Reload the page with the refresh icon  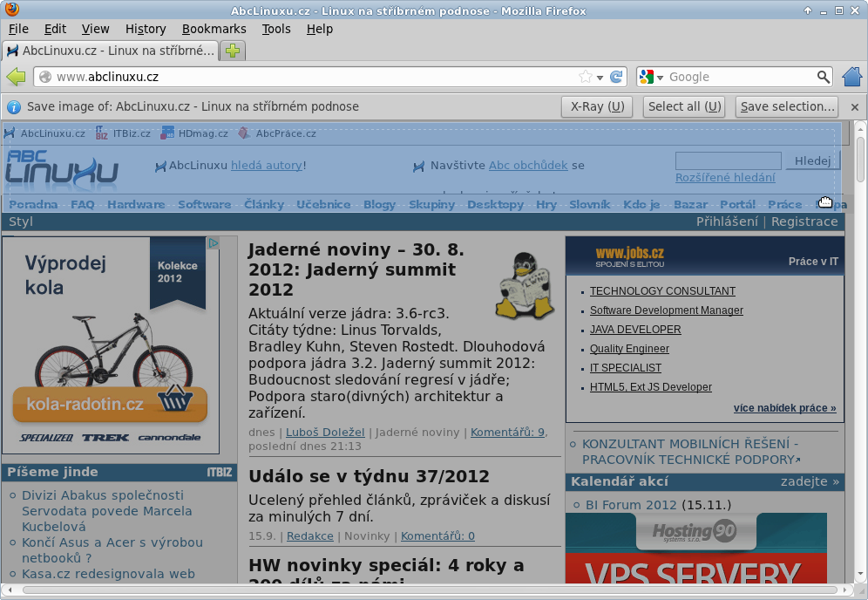click(616, 77)
